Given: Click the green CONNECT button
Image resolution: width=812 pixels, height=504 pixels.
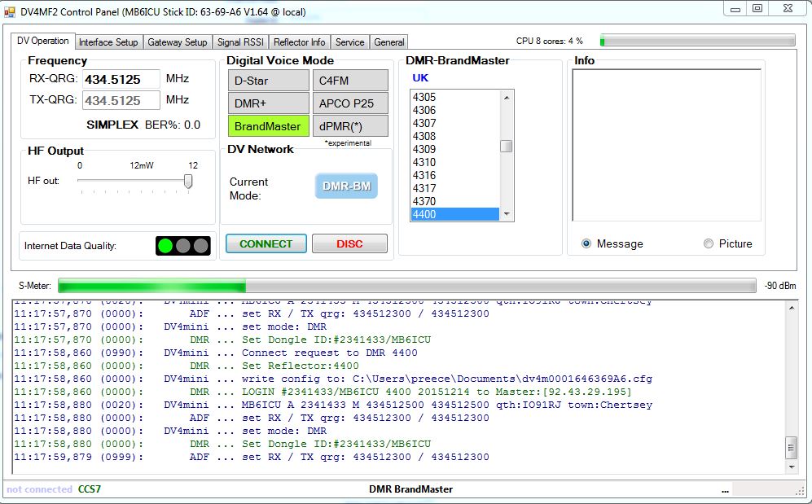Looking at the screenshot, I should 266,243.
